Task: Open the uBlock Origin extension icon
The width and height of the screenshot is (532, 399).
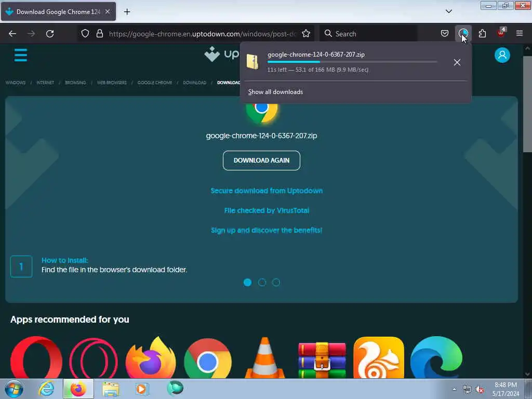Action: (x=501, y=33)
